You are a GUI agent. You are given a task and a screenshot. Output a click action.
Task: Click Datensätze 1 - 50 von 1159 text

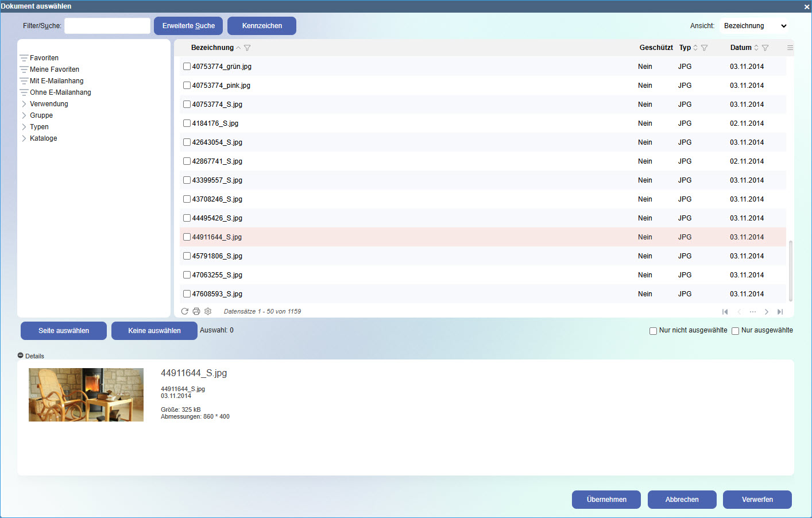[262, 311]
